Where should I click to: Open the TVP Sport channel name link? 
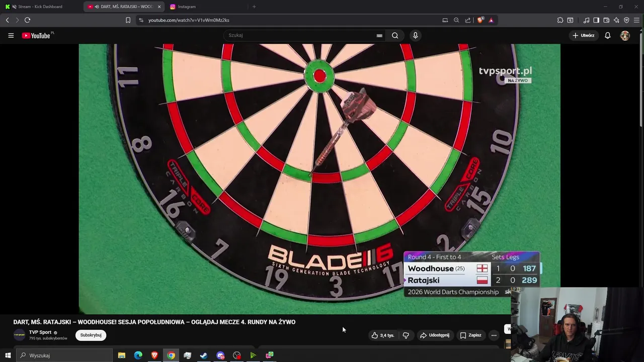(40, 332)
